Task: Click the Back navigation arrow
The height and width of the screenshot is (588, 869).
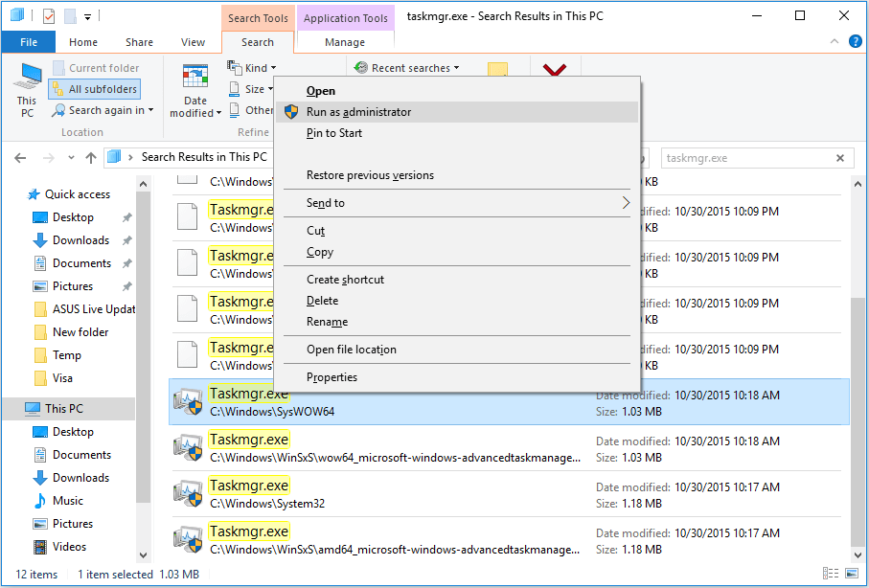Action: pos(20,158)
